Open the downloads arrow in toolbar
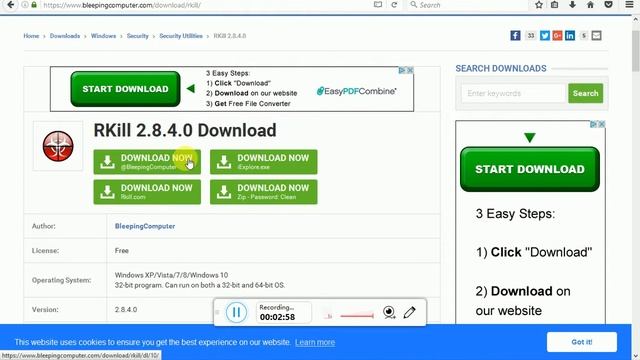Screen dimensions: 640x360 coord(572,5)
